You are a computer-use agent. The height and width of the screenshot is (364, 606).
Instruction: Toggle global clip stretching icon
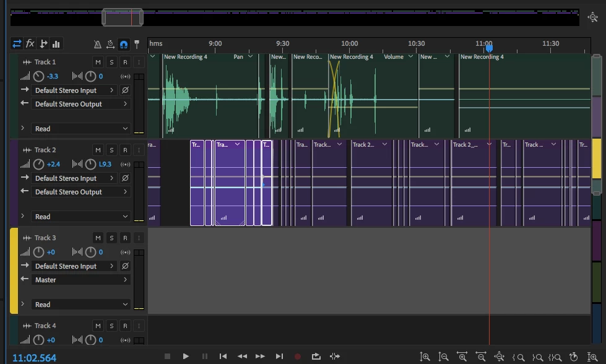(x=110, y=45)
